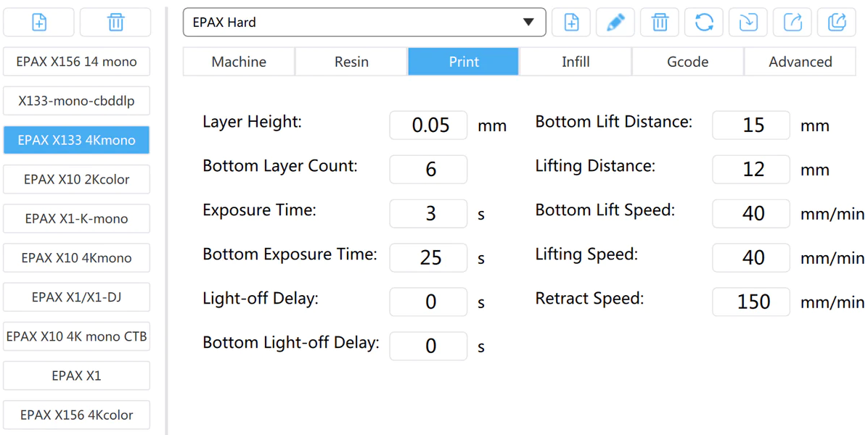Click the Exposure Time value field
The height and width of the screenshot is (435, 868).
pyautogui.click(x=428, y=214)
